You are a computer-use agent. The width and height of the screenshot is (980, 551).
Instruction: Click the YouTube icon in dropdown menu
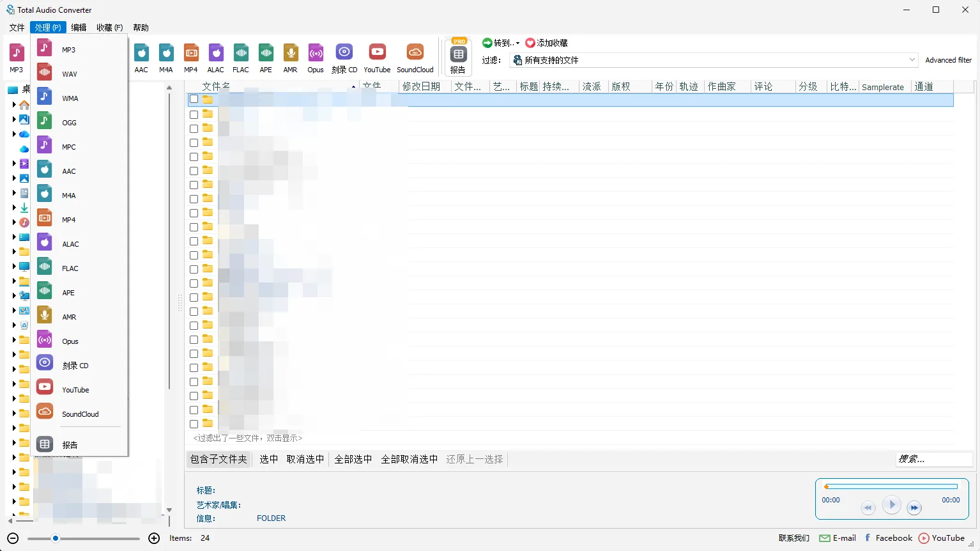pos(45,387)
